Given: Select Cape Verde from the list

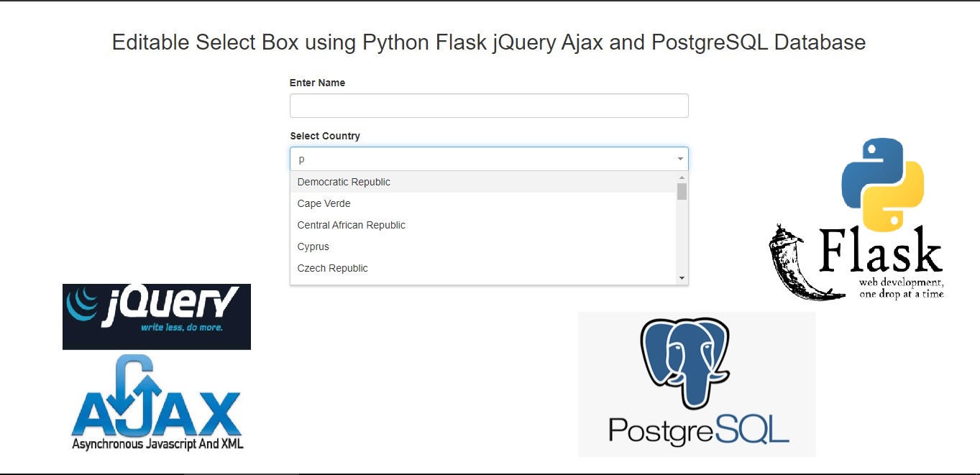Looking at the screenshot, I should click(324, 203).
